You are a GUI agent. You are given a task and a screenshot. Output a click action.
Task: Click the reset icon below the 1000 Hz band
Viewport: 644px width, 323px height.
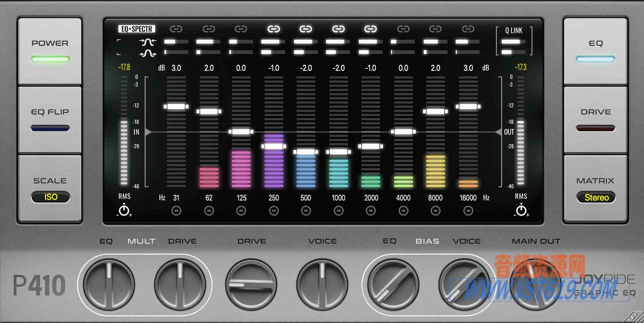click(x=338, y=210)
